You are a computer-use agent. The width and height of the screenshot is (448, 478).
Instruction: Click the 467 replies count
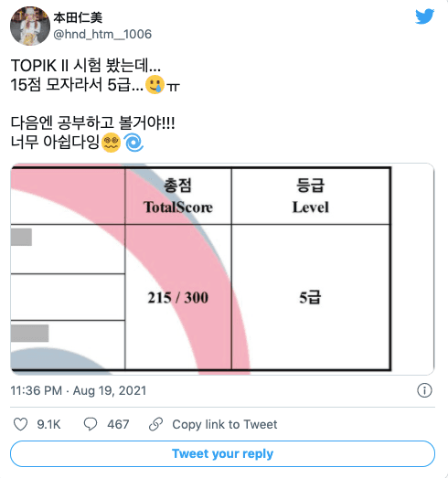point(118,424)
